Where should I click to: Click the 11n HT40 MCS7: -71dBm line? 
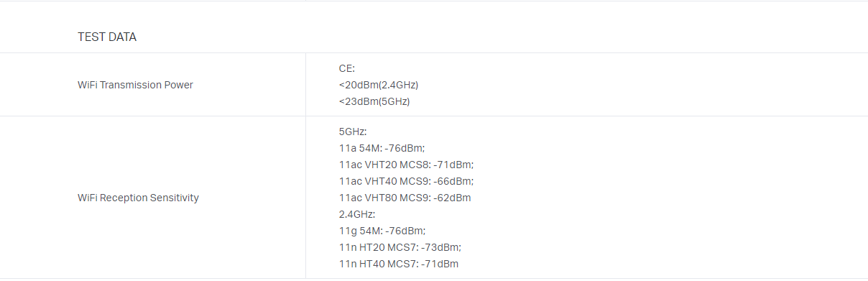399,264
